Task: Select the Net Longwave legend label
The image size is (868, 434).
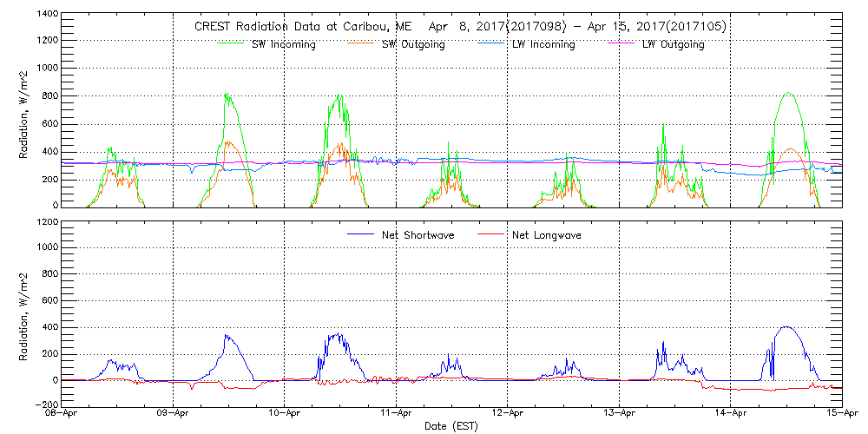Action: pyautogui.click(x=547, y=234)
